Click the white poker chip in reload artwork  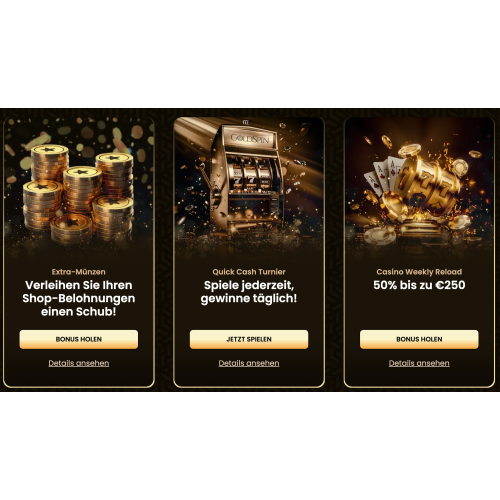tap(380, 235)
